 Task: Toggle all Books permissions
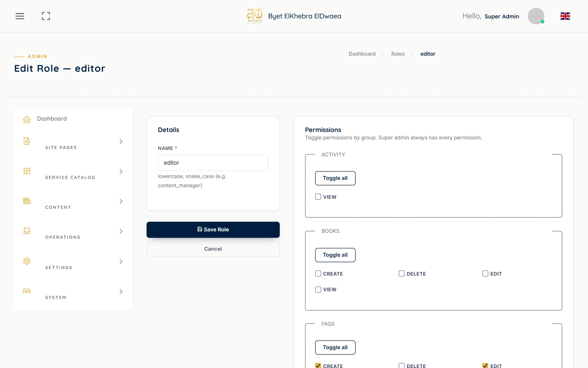coord(335,255)
